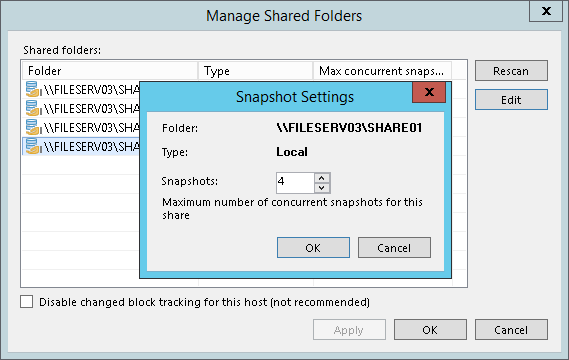This screenshot has height=360, width=569.
Task: Sort by Max concurrent snapshots column header
Action: (x=382, y=71)
